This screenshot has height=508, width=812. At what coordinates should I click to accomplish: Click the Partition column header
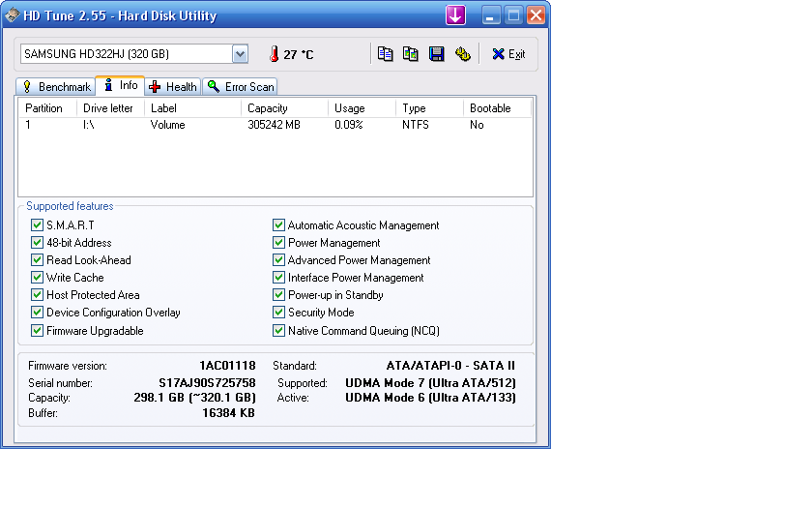tap(47, 108)
